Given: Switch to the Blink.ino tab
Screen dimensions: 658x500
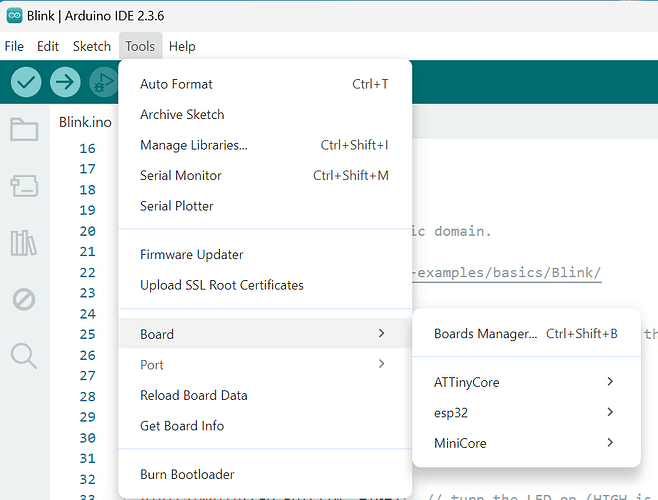Looking at the screenshot, I should 85,123.
